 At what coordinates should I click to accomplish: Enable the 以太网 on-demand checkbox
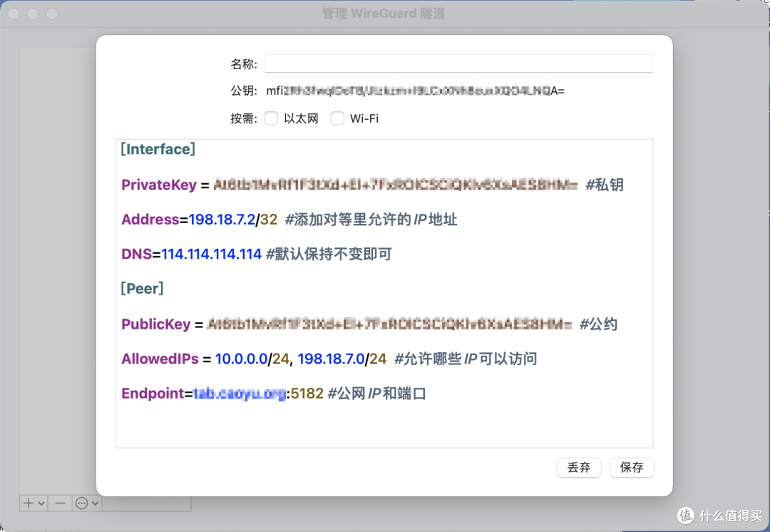point(271,118)
